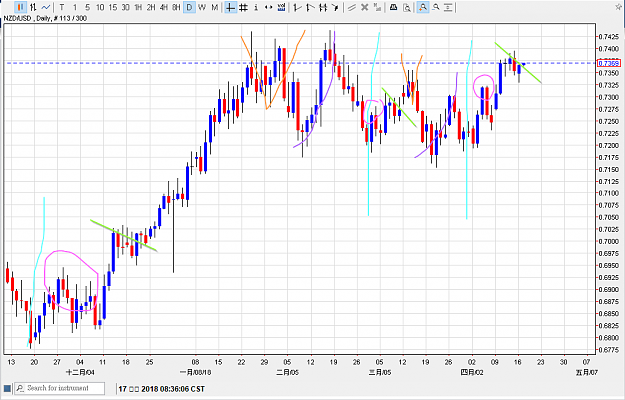Viewport: 625px width, 400px height.
Task: Click the zoom in magnifier icon
Action: 423,7
